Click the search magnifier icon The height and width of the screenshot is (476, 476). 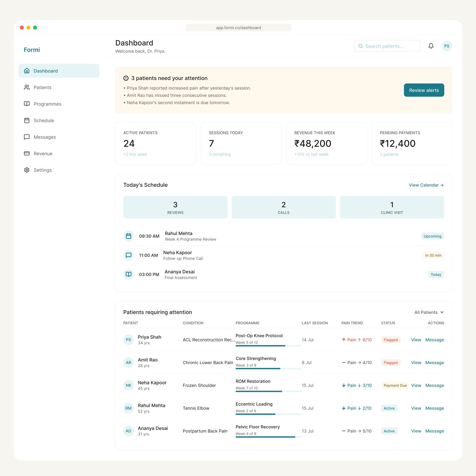point(361,46)
